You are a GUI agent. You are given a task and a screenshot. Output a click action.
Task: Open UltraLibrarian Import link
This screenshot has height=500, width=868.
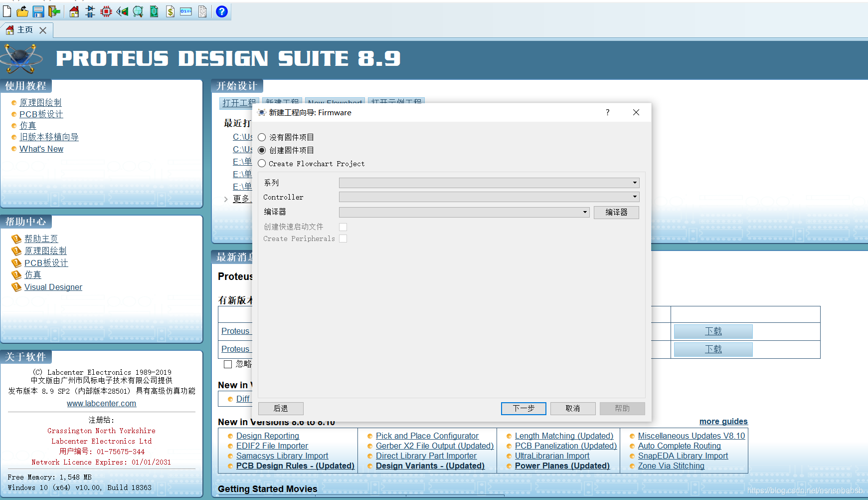pos(552,456)
